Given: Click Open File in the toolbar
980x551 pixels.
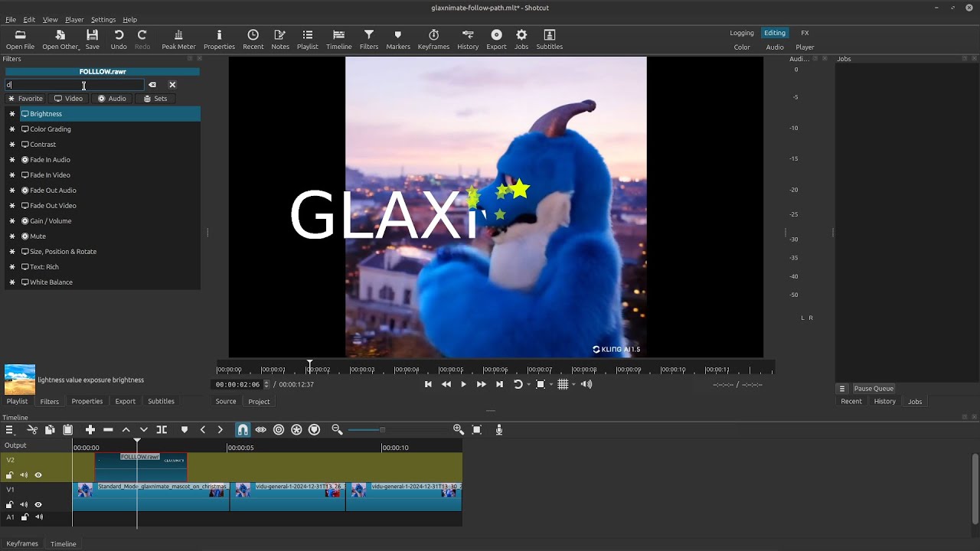Looking at the screenshot, I should (x=20, y=39).
